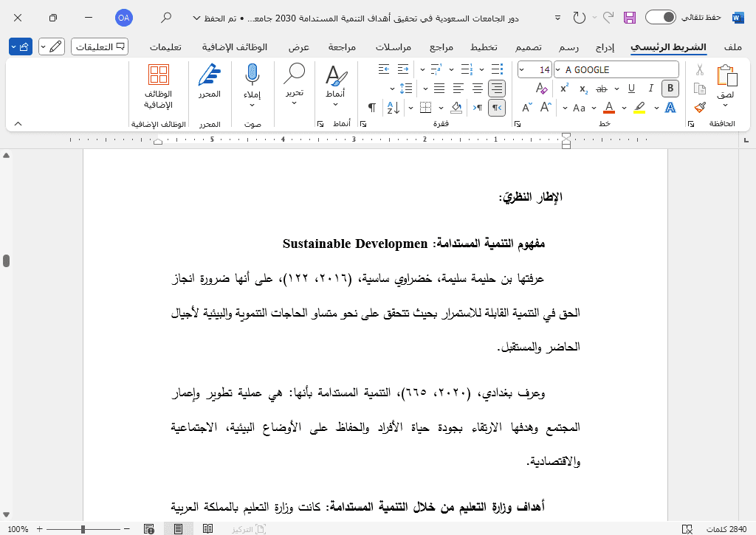
Task: Open the line spacing dropdown
Action: [x=402, y=89]
